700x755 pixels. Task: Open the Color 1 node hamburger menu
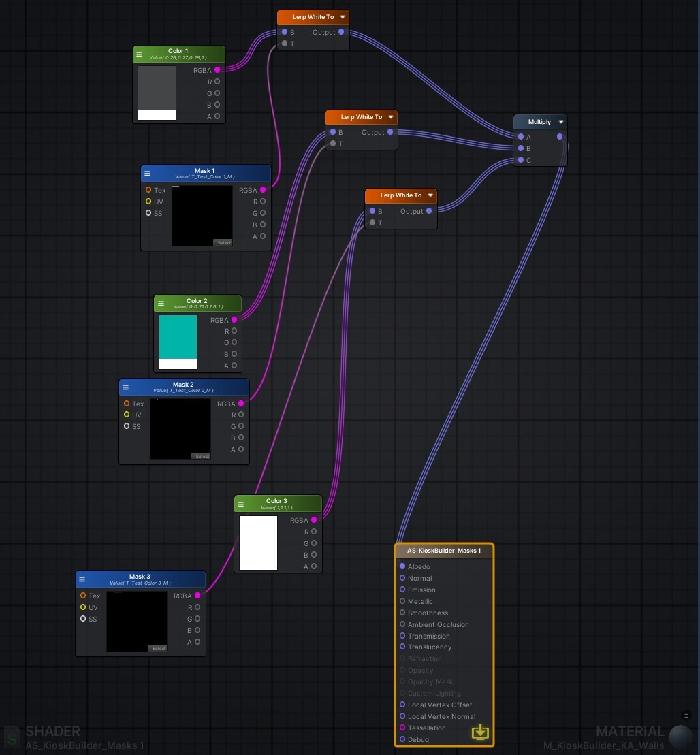click(x=140, y=54)
